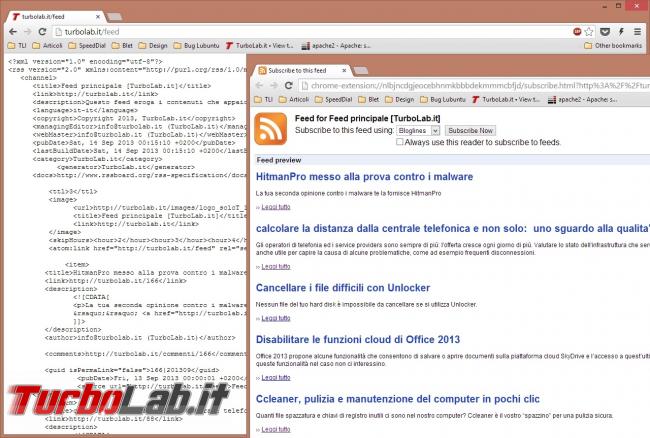This screenshot has height=438, width=650.
Task: Click Leggi tutto under the Unlocker article
Action: coord(276,318)
